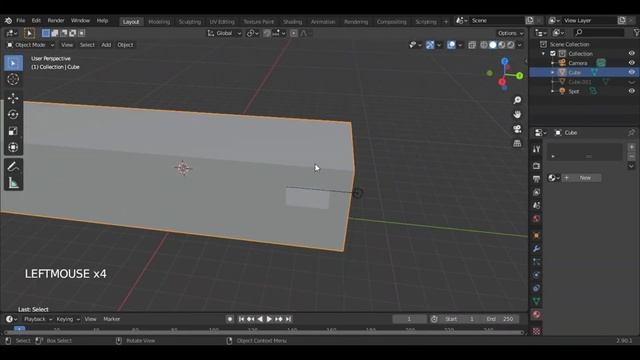Screen dimensions: 640x360
Task: Click the Blender logo menu
Action: [8, 20]
